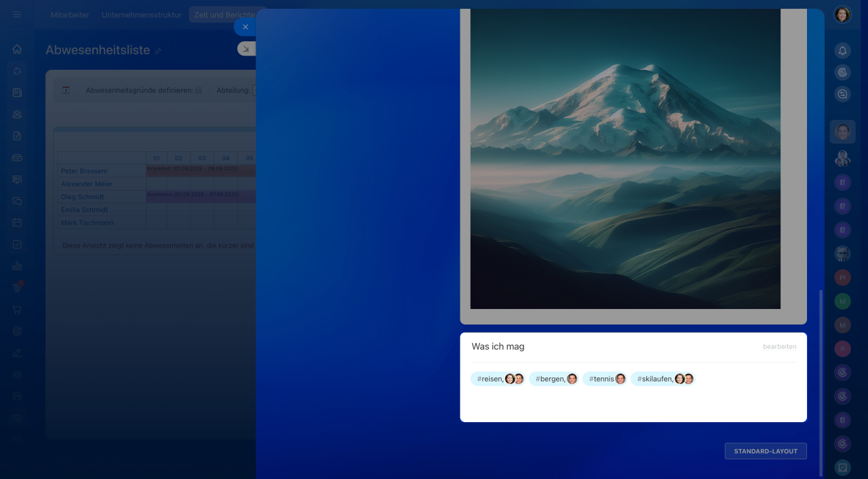Switch to the Unternehmensstruktur tab
The image size is (868, 479).
(142, 14)
